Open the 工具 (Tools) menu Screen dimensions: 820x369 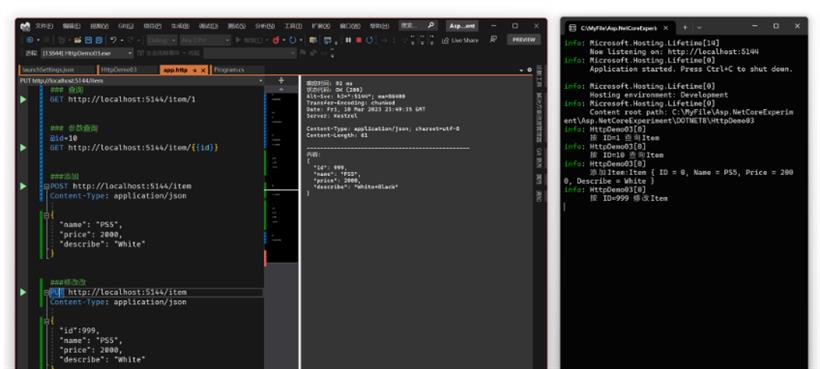click(x=293, y=26)
